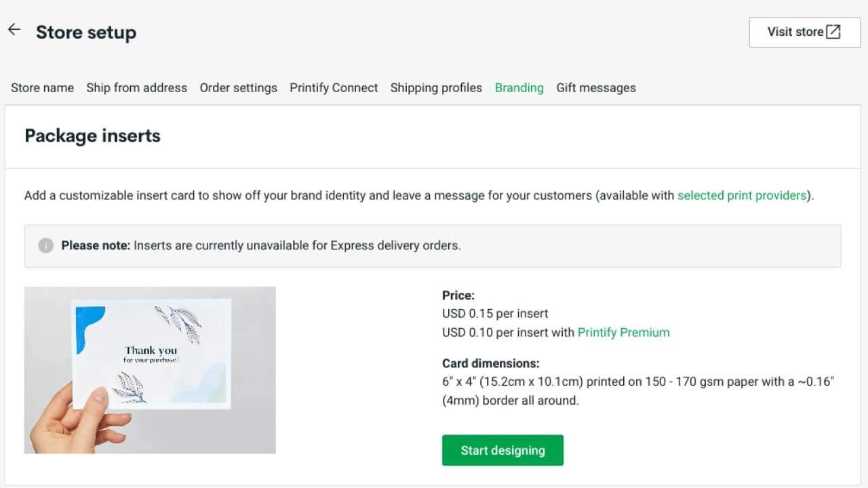Click the Store setup title text
Screen dimensions: 868x488
(86, 32)
